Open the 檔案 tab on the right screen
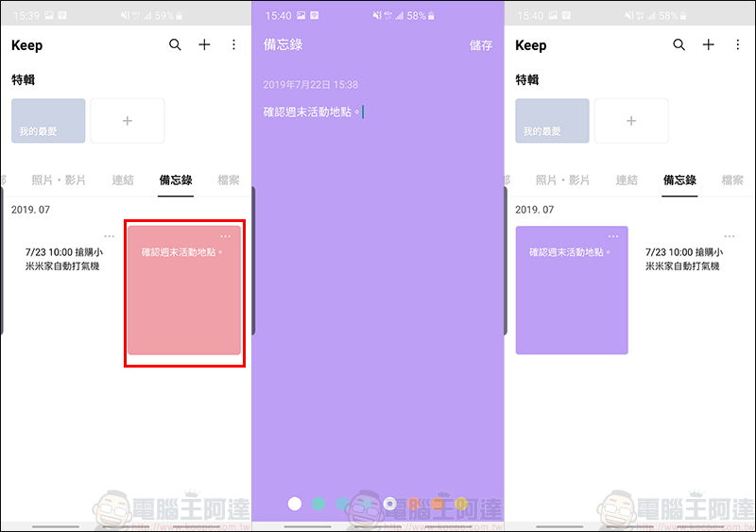Viewport: 756px width, 532px height. coord(731,180)
